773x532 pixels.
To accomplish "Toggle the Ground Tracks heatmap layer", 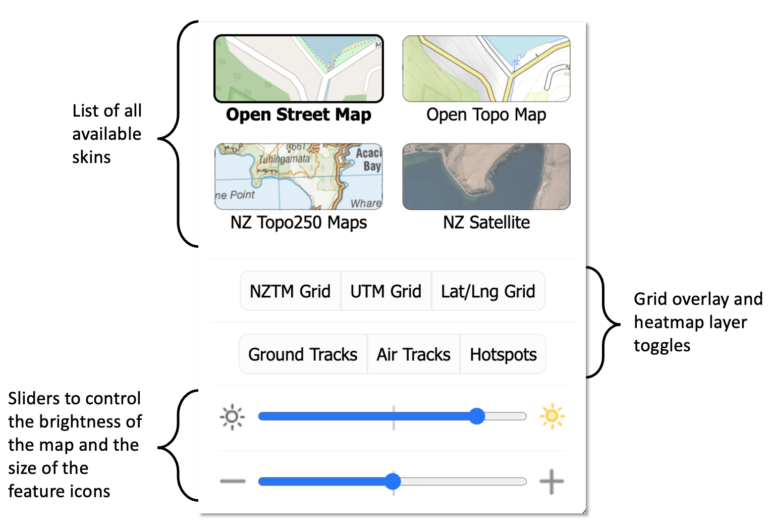I will [x=302, y=354].
